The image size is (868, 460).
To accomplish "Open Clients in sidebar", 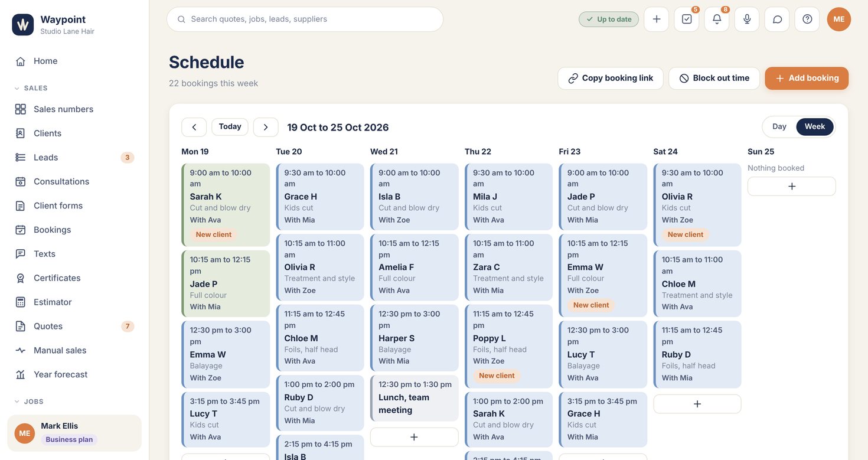I will [74, 133].
